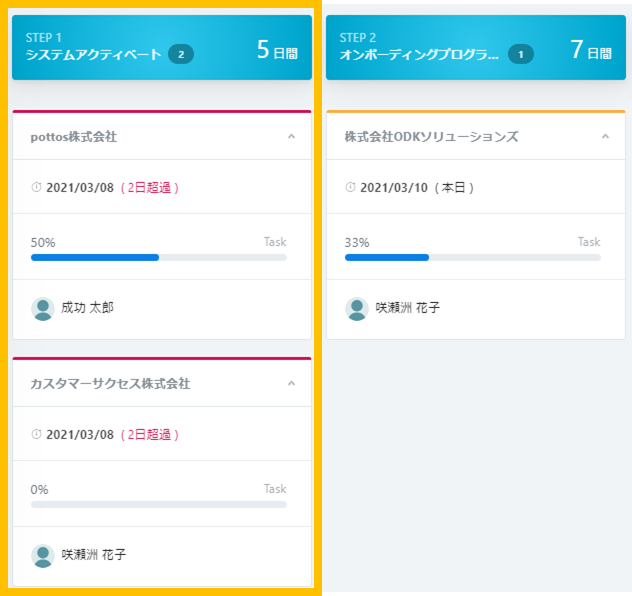Click the clock icon beside 2021/03/10
The height and width of the screenshot is (596, 632).
[x=350, y=187]
